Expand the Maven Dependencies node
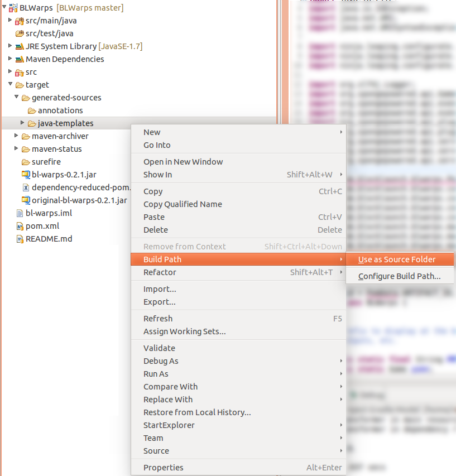 click(10, 58)
